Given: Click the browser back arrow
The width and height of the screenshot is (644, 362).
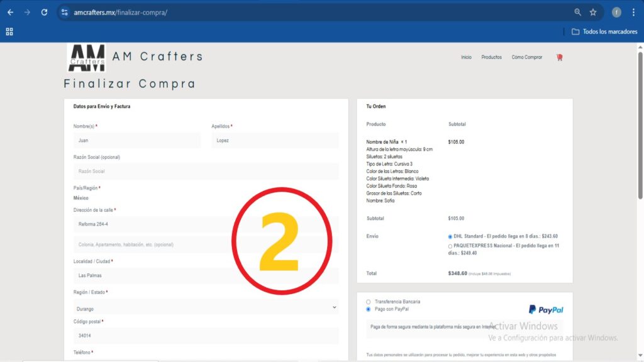Looking at the screenshot, I should (10, 12).
